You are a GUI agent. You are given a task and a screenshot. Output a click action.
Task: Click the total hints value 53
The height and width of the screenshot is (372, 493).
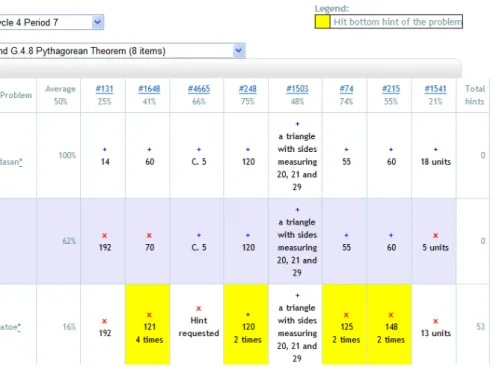[480, 327]
